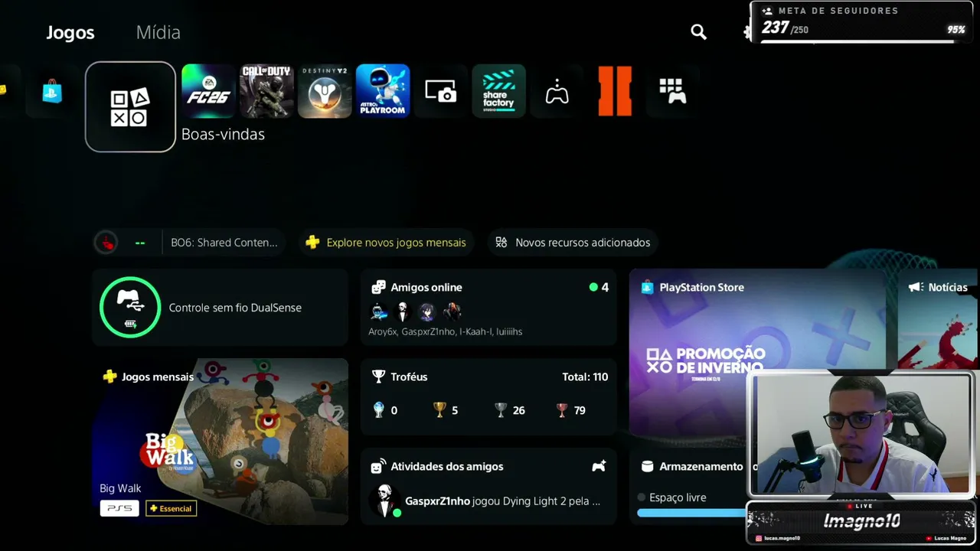Click friend names text starting with Aroy6x
This screenshot has width=980, height=551.
pos(446,332)
